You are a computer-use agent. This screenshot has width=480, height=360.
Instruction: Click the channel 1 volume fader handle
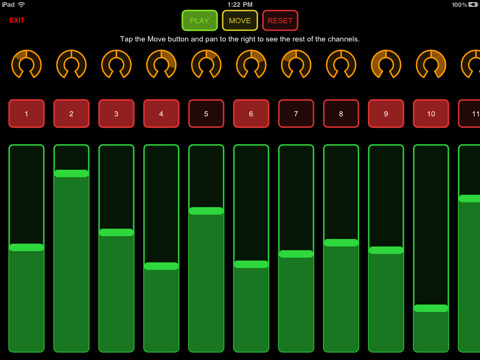[26, 247]
